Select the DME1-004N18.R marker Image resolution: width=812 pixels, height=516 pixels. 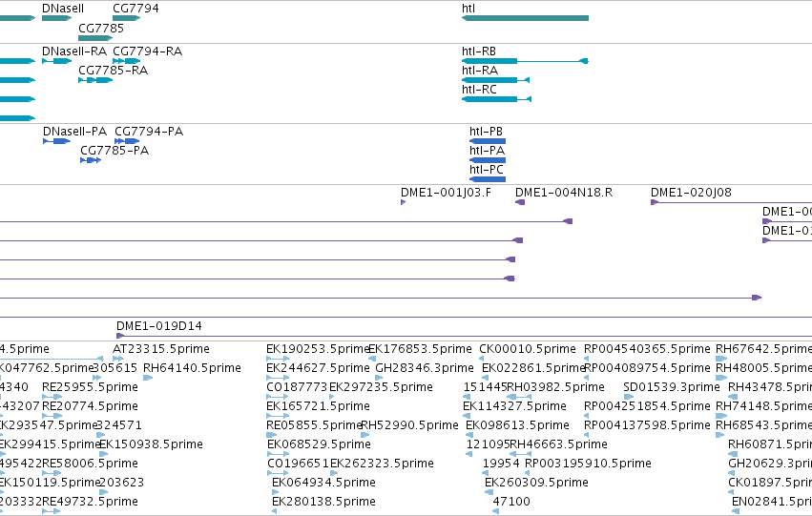tap(520, 202)
